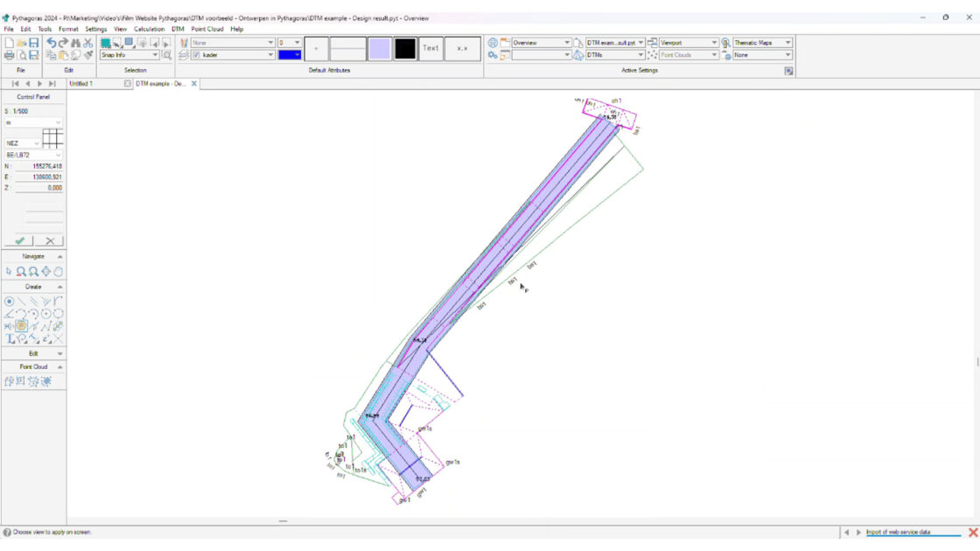The image size is (980, 551).
Task: Select the point creation tool in Create
Action: [9, 301]
